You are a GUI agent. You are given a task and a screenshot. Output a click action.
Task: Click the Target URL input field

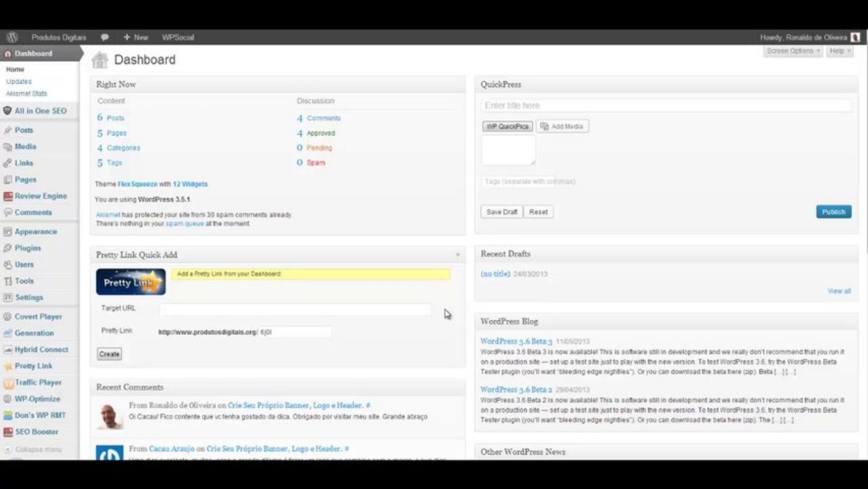point(295,310)
